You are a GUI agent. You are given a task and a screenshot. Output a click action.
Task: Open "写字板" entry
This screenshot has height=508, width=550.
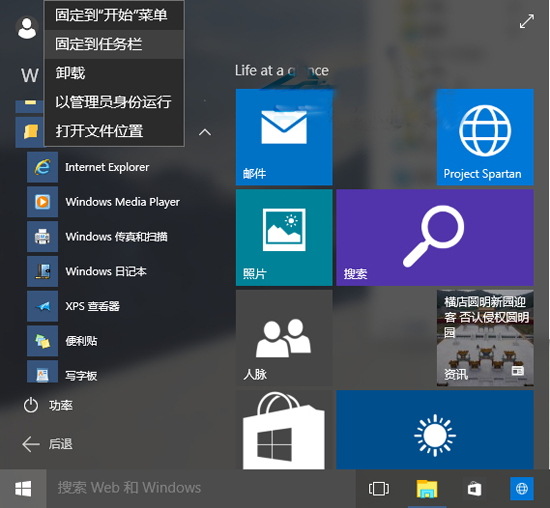click(81, 376)
